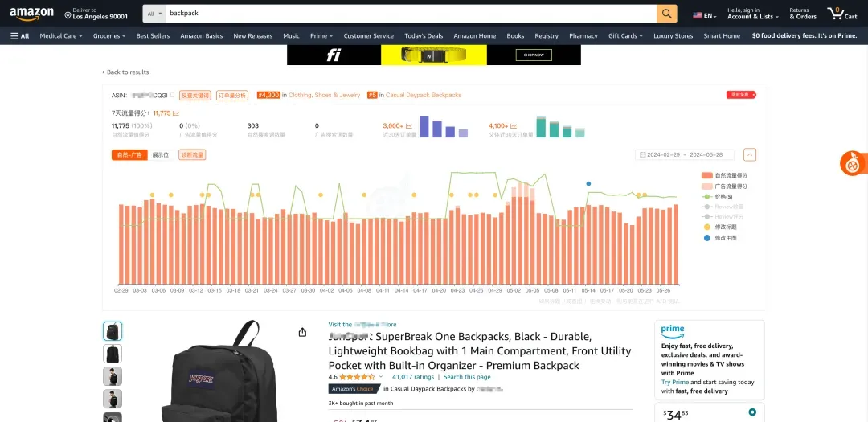Open the shopping Cart

click(842, 14)
